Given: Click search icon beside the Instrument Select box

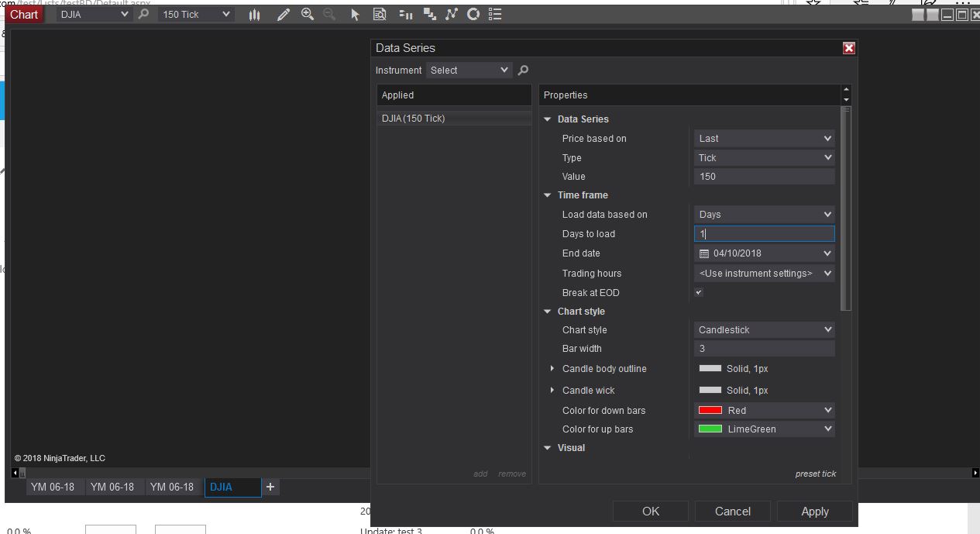Looking at the screenshot, I should click(x=524, y=71).
